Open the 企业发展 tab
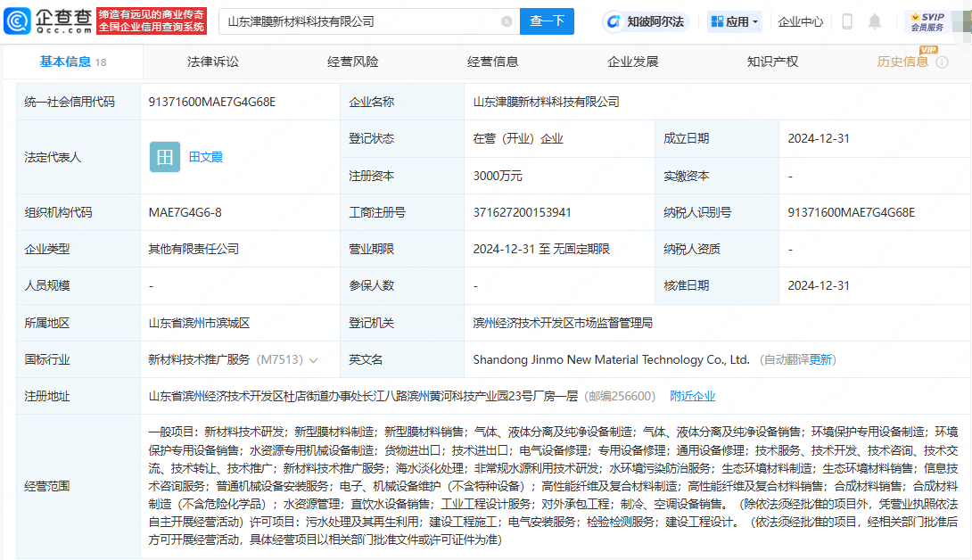The width and height of the screenshot is (972, 560). 633,62
